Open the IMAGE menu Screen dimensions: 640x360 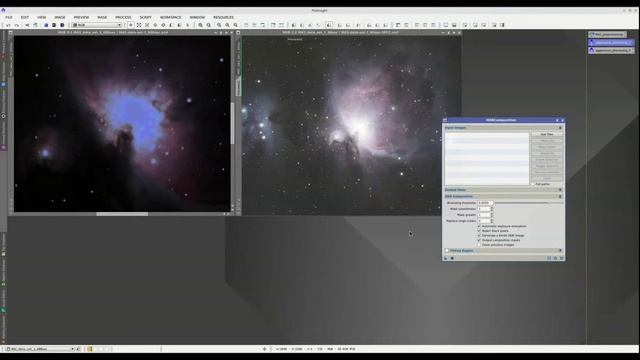coord(60,18)
